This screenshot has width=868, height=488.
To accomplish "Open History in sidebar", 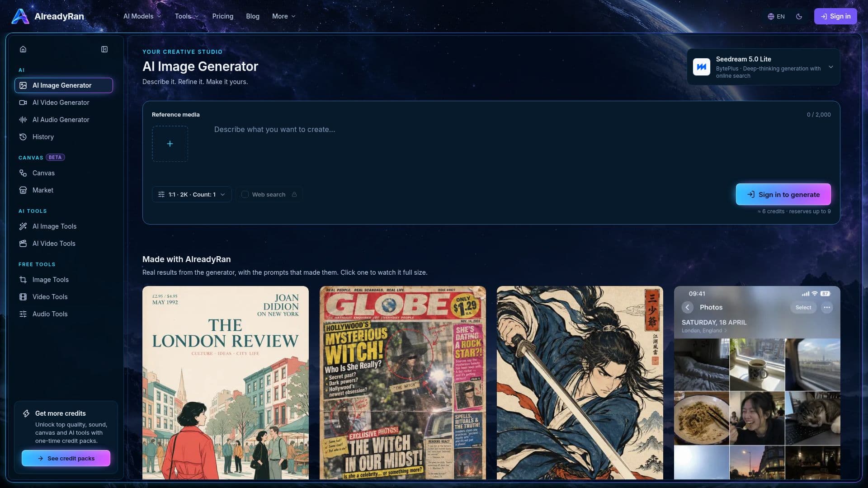I will (x=64, y=137).
